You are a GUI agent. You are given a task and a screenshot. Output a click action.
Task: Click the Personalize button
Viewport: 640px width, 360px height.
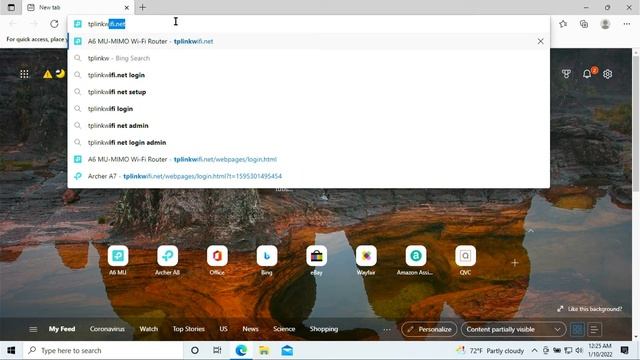point(429,329)
